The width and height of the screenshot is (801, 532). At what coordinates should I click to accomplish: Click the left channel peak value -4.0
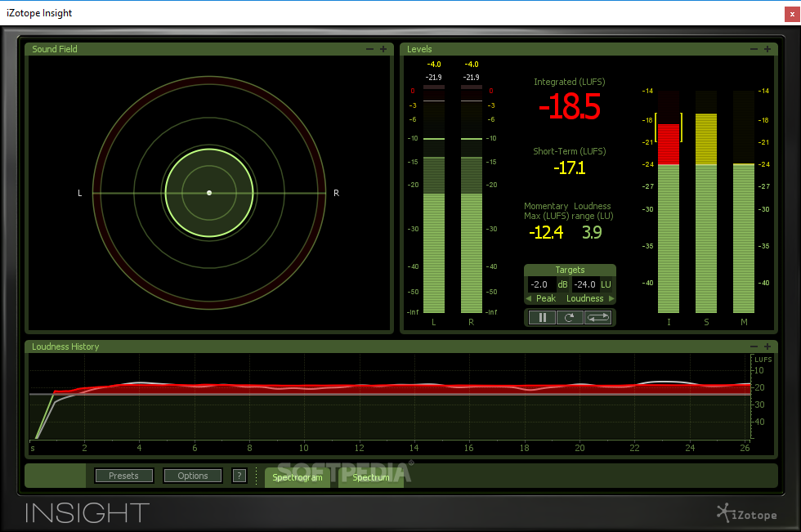tap(434, 65)
